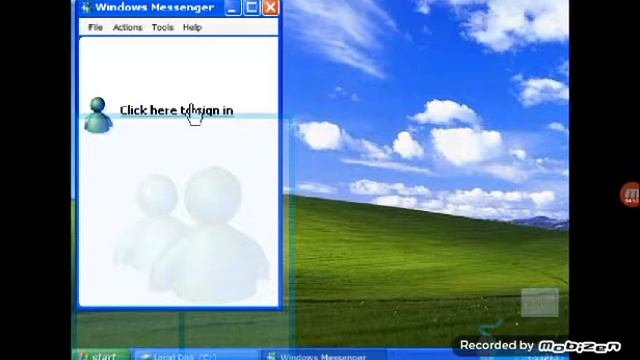Open the File menu
The height and width of the screenshot is (360, 640).
(95, 27)
